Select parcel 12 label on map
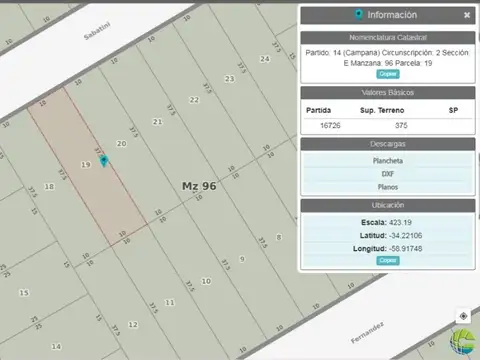Image resolution: width=480 pixels, height=360 pixels. tap(133, 324)
